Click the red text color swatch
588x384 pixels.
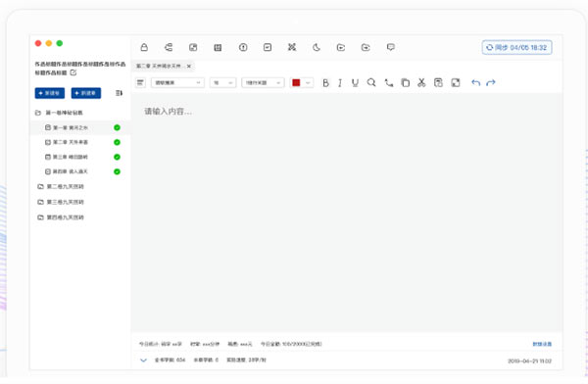coord(296,83)
